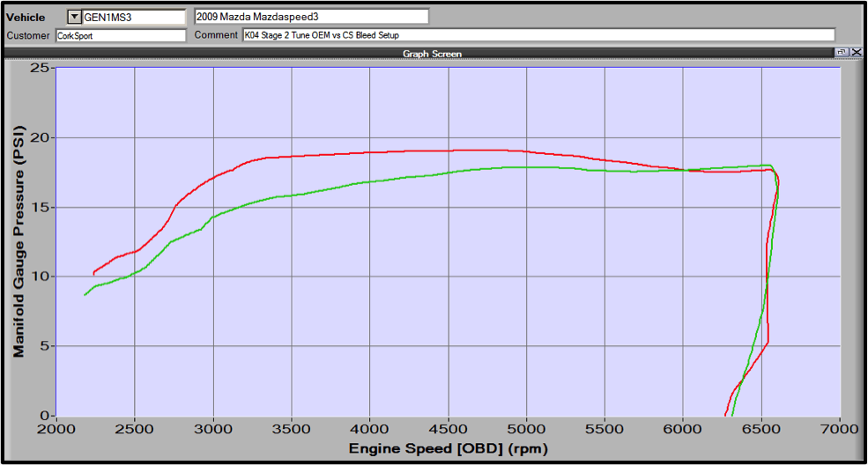Select the 2009 Mazda Mazdaspeed3 field

[312, 17]
